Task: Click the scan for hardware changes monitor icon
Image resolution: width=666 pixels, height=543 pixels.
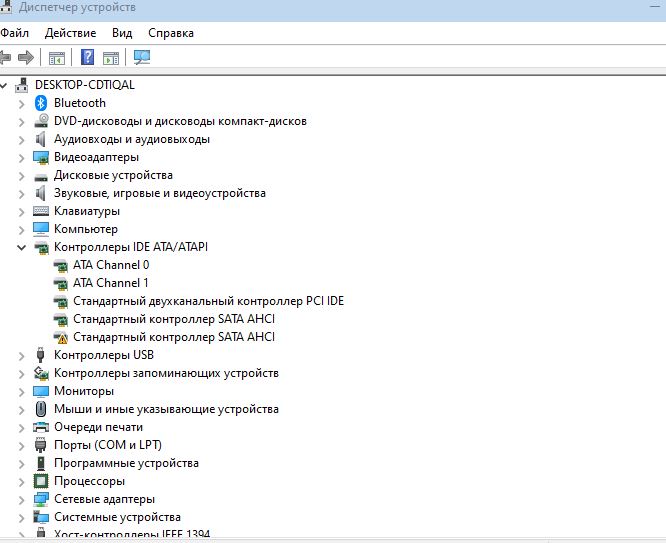Action: 142,57
